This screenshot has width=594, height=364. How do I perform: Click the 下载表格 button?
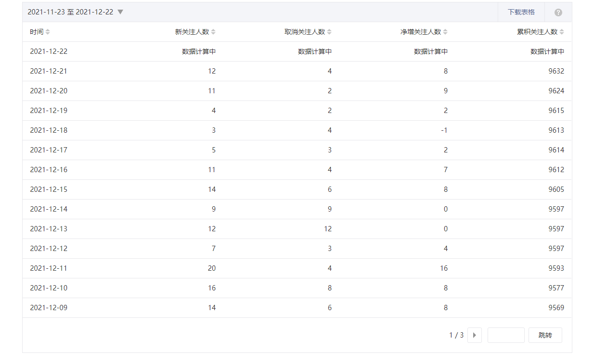[521, 12]
